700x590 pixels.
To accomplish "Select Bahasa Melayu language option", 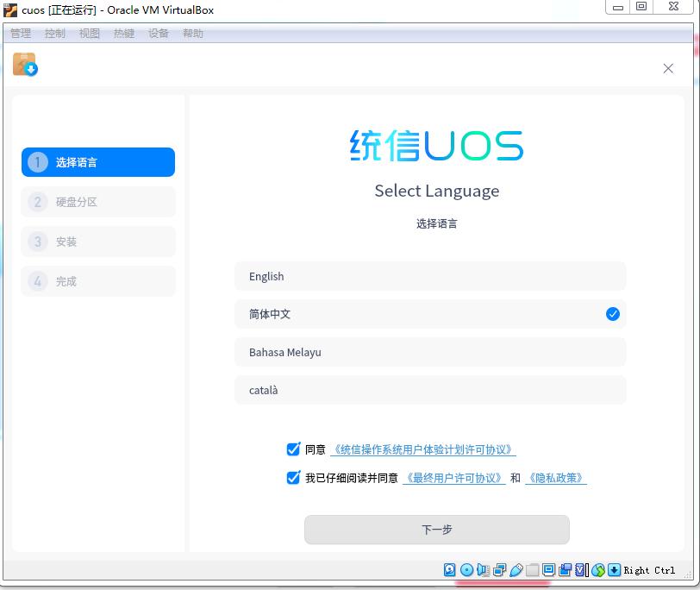I will pos(431,352).
